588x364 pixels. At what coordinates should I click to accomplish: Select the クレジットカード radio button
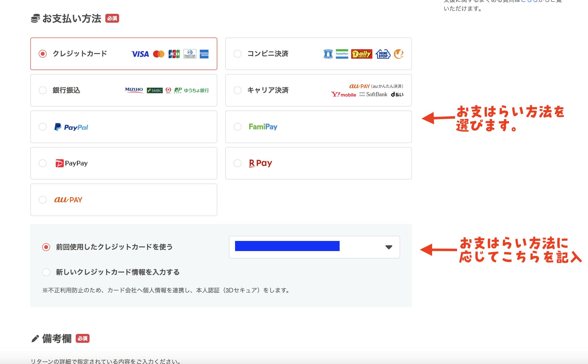(43, 54)
